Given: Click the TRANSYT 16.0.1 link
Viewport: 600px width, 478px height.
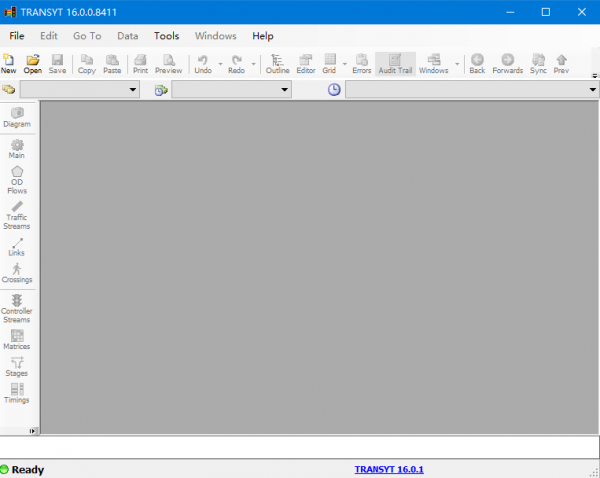Looking at the screenshot, I should point(389,470).
